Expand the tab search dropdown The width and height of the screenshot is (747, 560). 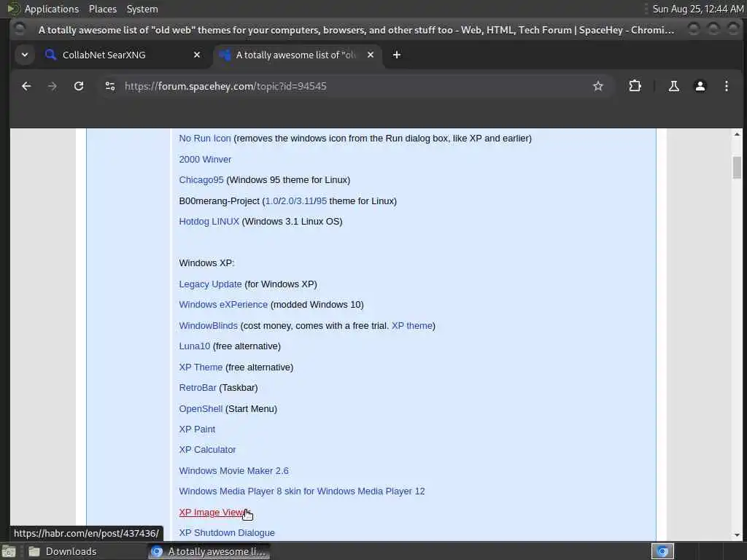tap(25, 55)
